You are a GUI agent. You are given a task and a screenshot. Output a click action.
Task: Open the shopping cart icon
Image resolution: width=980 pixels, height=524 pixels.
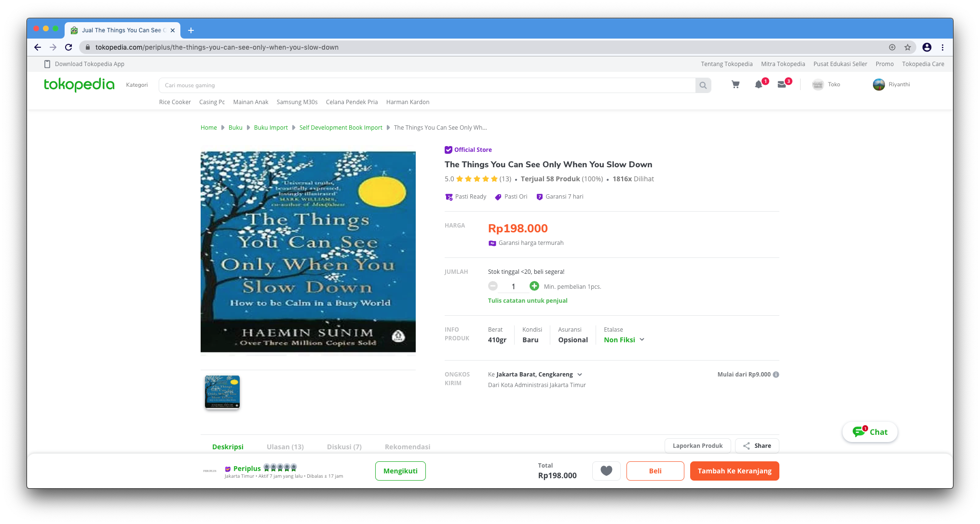[x=735, y=84]
